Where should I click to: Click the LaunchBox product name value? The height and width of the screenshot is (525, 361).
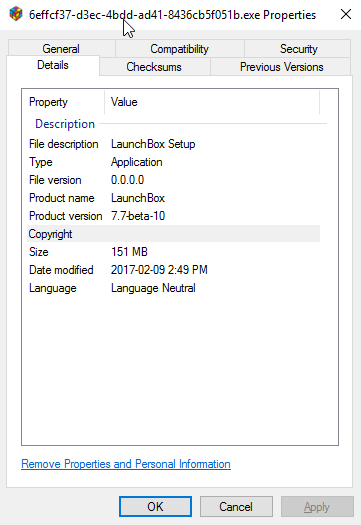(x=138, y=198)
